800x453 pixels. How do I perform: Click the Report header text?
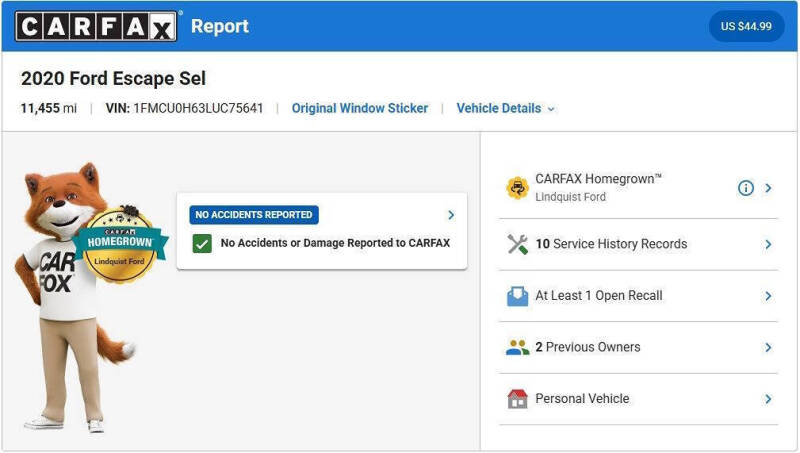[x=219, y=26]
